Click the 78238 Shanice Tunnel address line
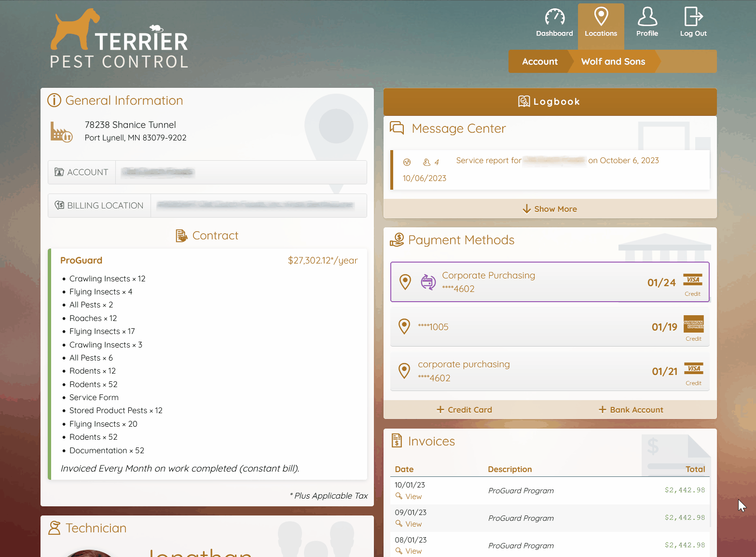The width and height of the screenshot is (756, 557). [130, 125]
